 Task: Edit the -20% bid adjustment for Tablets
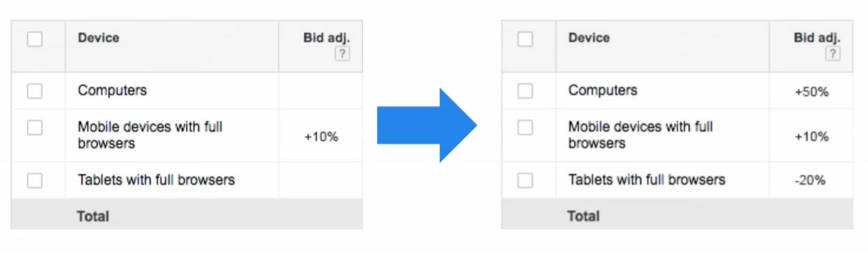[811, 180]
